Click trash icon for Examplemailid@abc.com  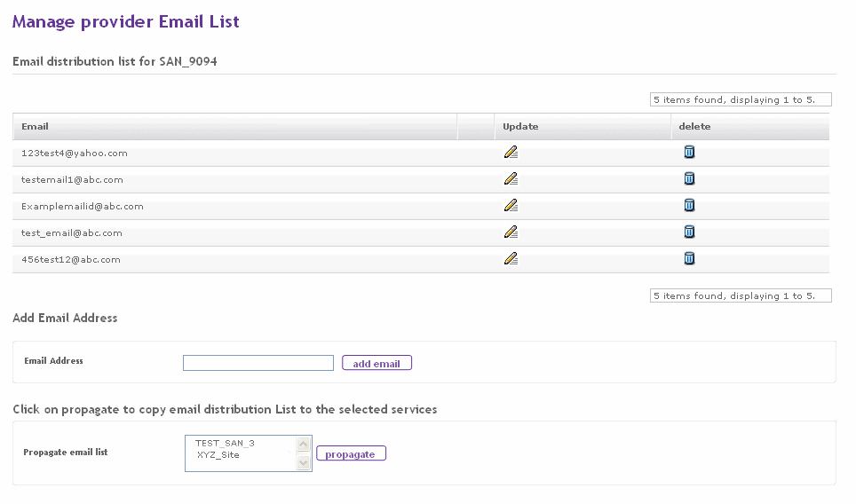pyautogui.click(x=689, y=205)
